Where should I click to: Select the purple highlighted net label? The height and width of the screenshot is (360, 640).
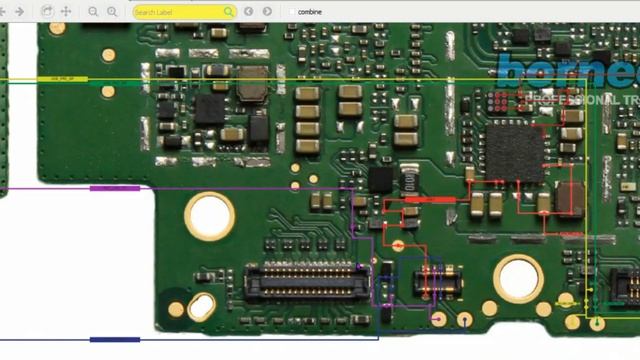(115, 188)
